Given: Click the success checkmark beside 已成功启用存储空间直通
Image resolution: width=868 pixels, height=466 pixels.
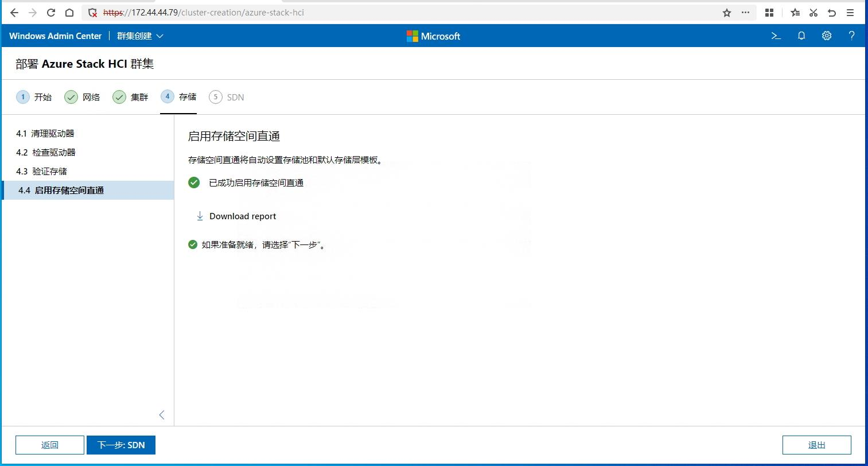Looking at the screenshot, I should click(194, 182).
